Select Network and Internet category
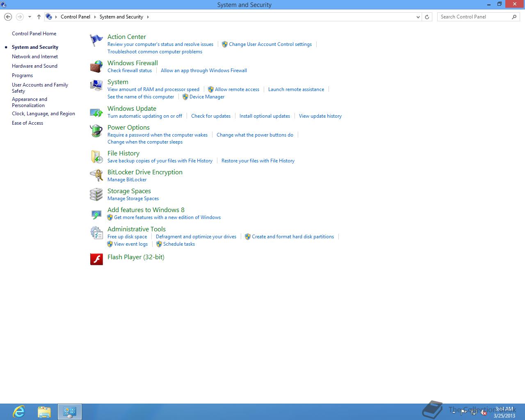Screen dimensions: 525x420 (35, 57)
